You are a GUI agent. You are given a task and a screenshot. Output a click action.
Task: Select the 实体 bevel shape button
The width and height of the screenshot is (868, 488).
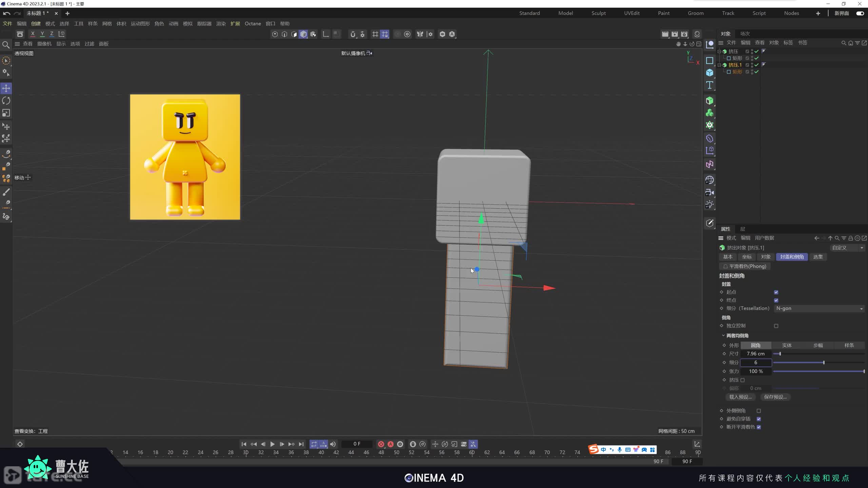click(x=787, y=345)
